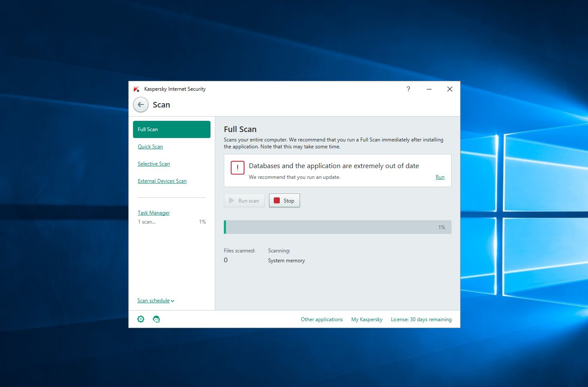Click the 'Files scanned:' label
Viewport: 588px width, 387px height.
pyautogui.click(x=239, y=251)
